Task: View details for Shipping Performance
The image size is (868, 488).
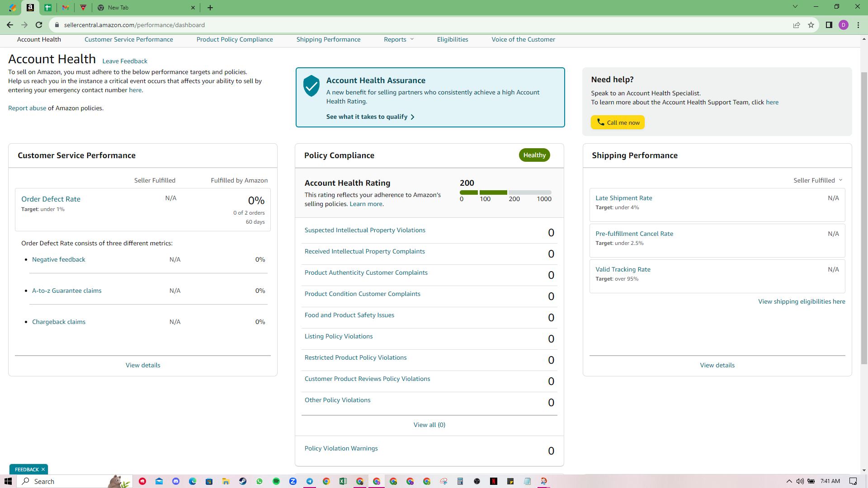Action: (717, 366)
